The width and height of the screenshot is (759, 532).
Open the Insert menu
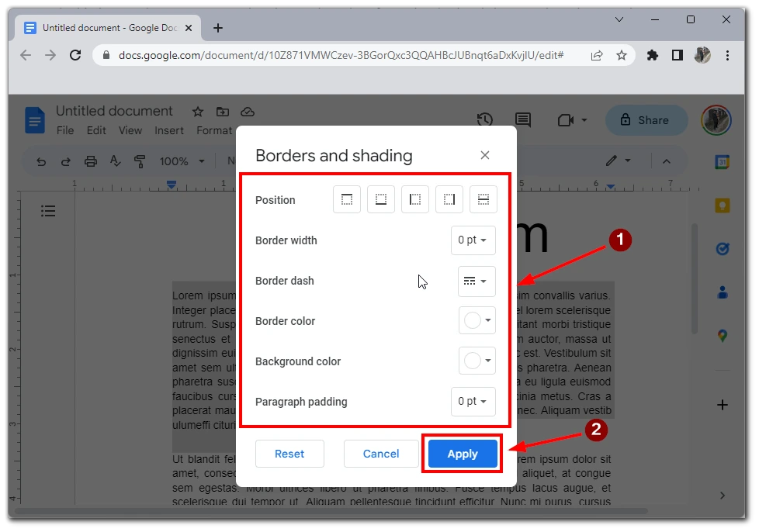click(x=169, y=130)
